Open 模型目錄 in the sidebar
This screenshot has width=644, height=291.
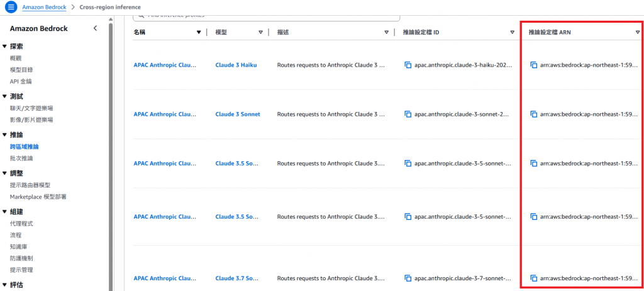click(x=21, y=70)
